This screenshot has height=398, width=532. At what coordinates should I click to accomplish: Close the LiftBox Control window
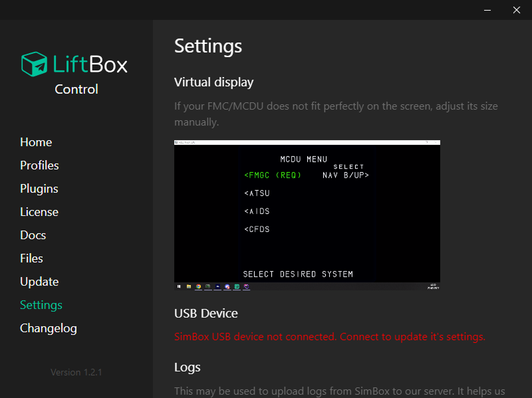[x=517, y=10]
